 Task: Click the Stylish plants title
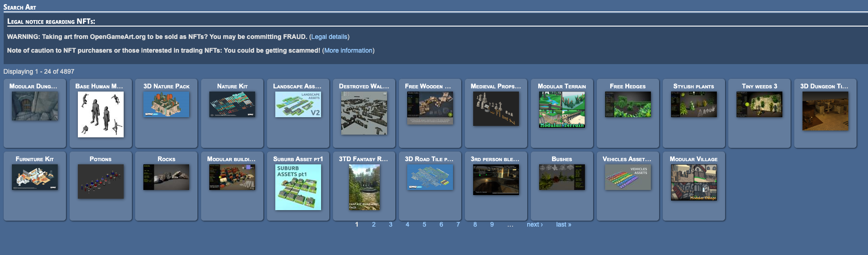693,86
